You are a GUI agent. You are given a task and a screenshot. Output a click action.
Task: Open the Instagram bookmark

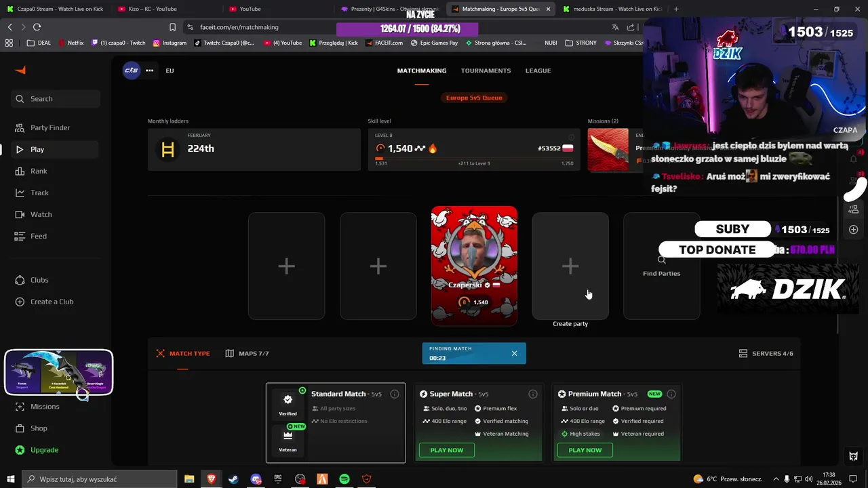point(170,43)
